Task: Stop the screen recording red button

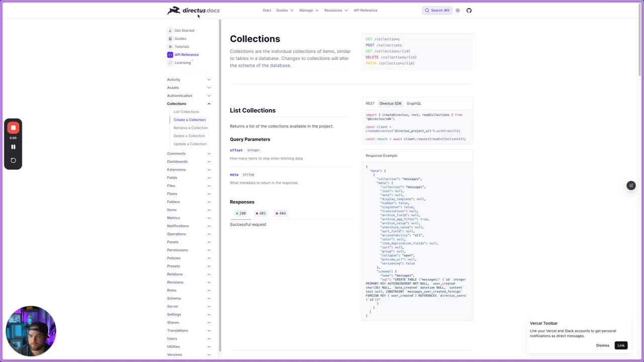Action: 13,128
